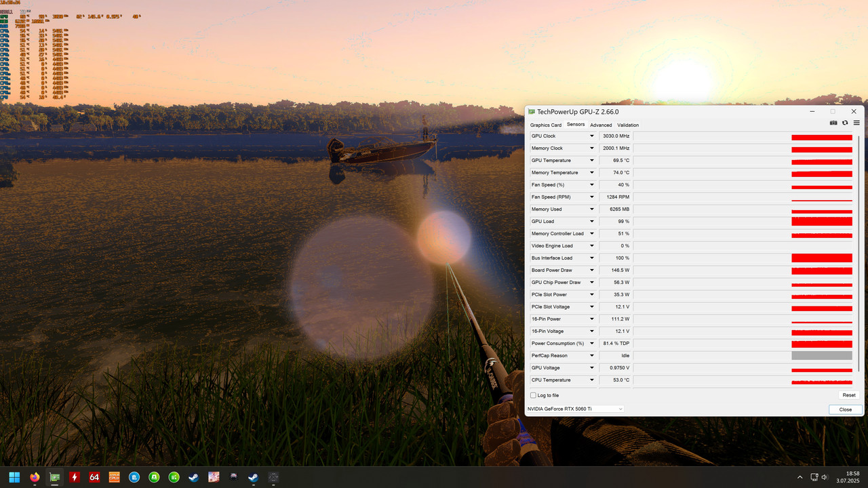The width and height of the screenshot is (868, 488).
Task: Open the red lightning bolt taskbar app
Action: (74, 477)
